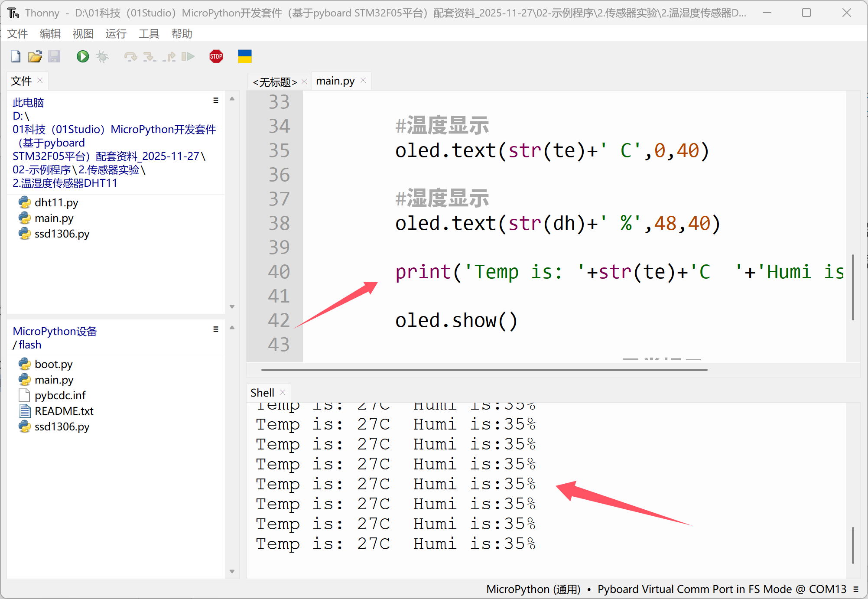The image size is (868, 599).
Task: Run current script with green play button
Action: [82, 57]
